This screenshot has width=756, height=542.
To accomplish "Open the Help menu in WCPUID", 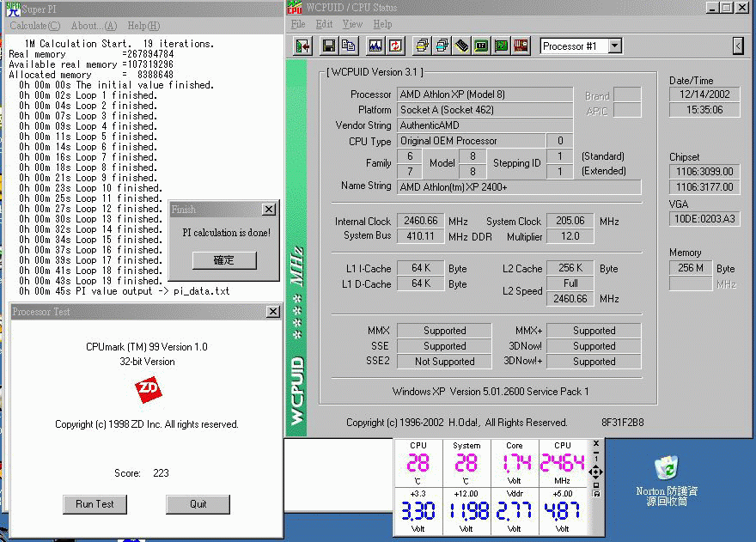I will (382, 24).
